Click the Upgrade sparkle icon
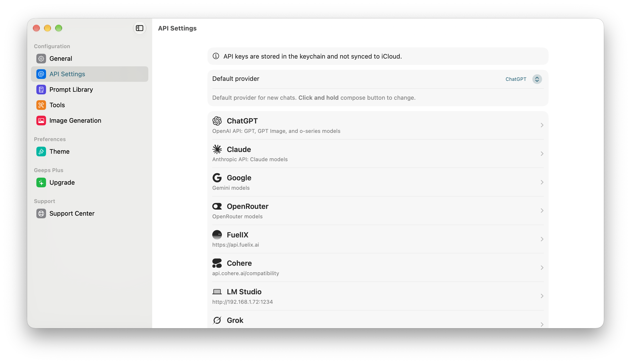This screenshot has width=631, height=364. click(41, 182)
